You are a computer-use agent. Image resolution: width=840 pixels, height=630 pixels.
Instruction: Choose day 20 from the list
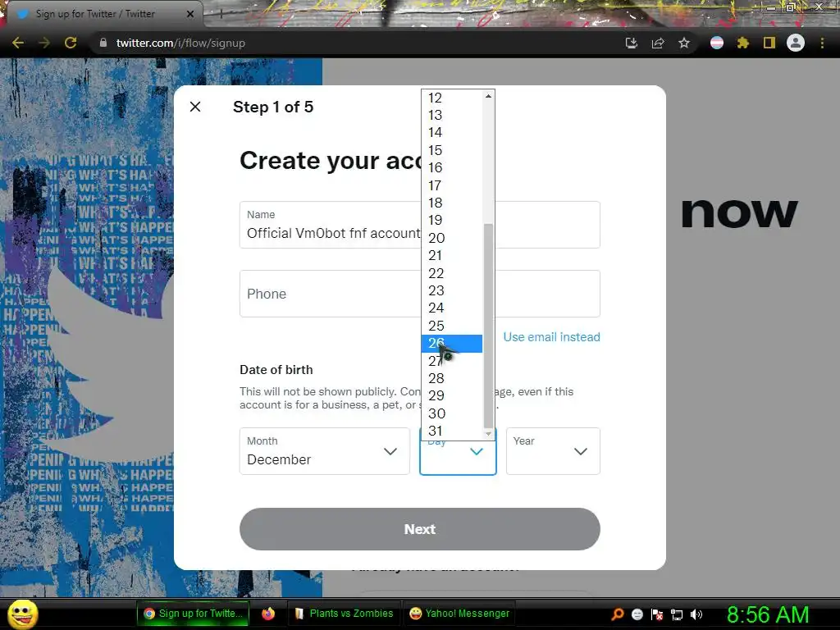click(x=452, y=238)
